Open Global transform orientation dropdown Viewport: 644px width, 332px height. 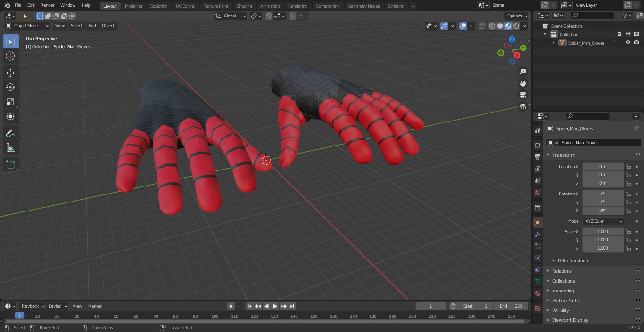pyautogui.click(x=231, y=16)
